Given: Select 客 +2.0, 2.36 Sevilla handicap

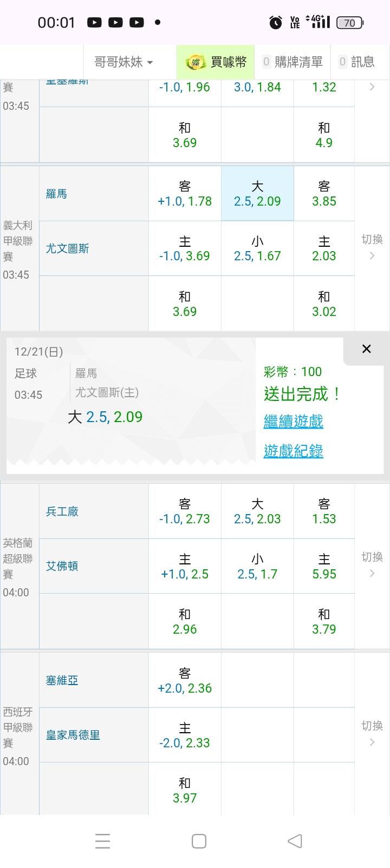Looking at the screenshot, I should coord(185,680).
